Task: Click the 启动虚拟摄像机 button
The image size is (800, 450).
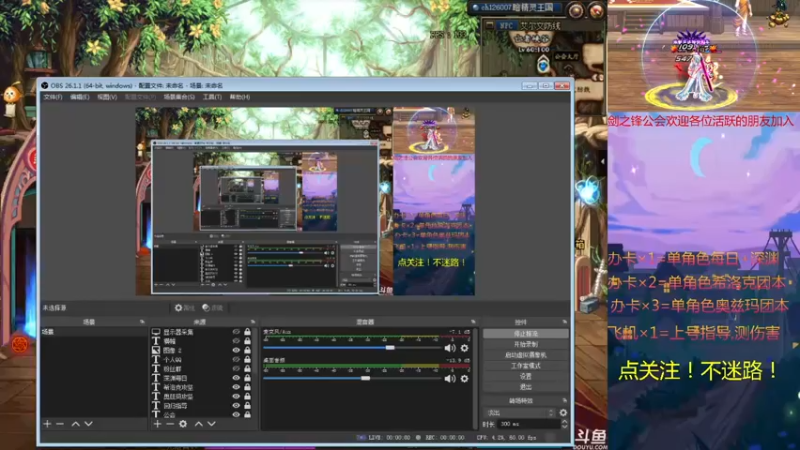Action: pos(526,355)
